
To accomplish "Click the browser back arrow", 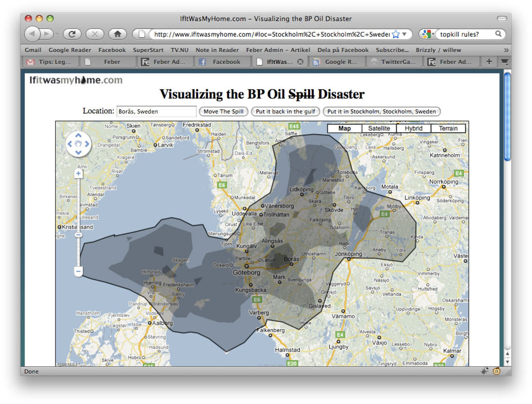I will 32,34.
